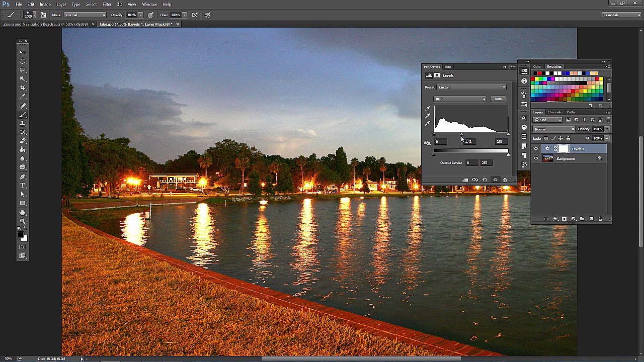
Task: Click the black point eyedropper in Levels
Action: [428, 109]
